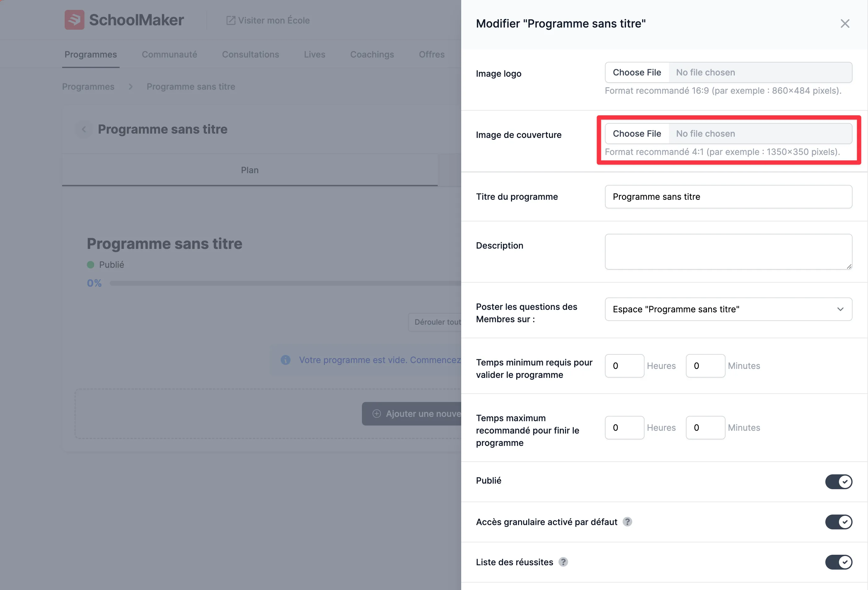Focus the Titre du programme field
Viewport: 868px width, 590px height.
point(728,197)
